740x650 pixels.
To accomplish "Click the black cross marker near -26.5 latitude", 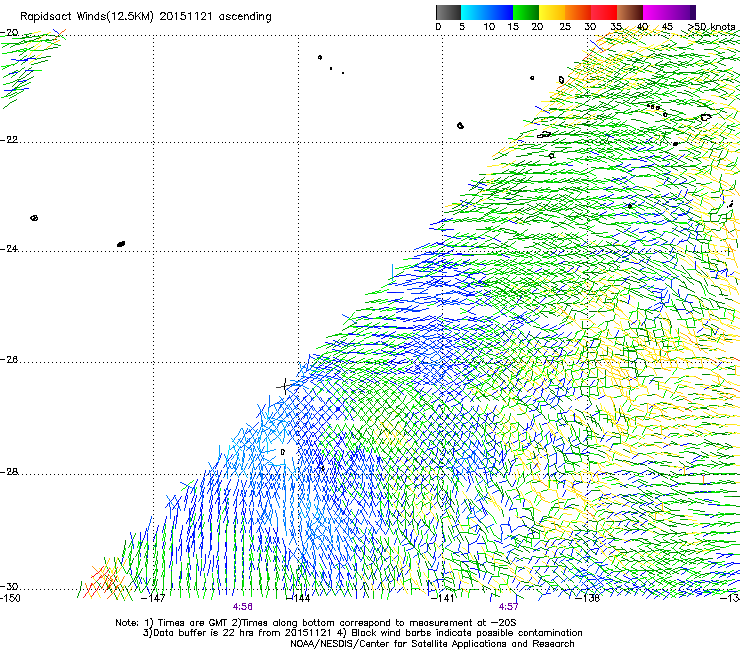I will coord(285,386).
